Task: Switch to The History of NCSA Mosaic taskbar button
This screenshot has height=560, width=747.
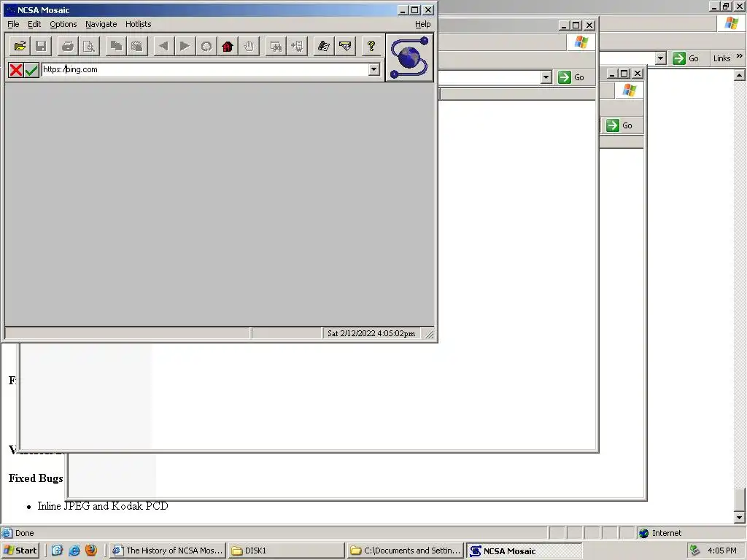Action: tap(167, 551)
